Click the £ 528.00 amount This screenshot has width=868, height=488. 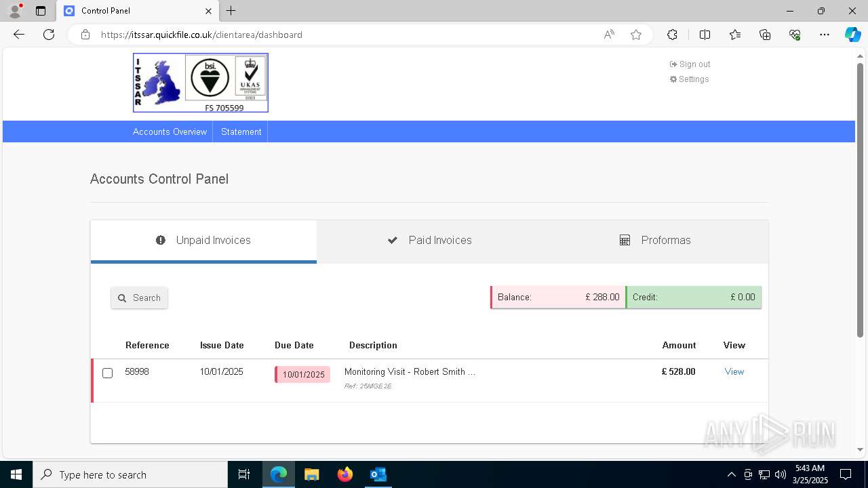tap(678, 371)
